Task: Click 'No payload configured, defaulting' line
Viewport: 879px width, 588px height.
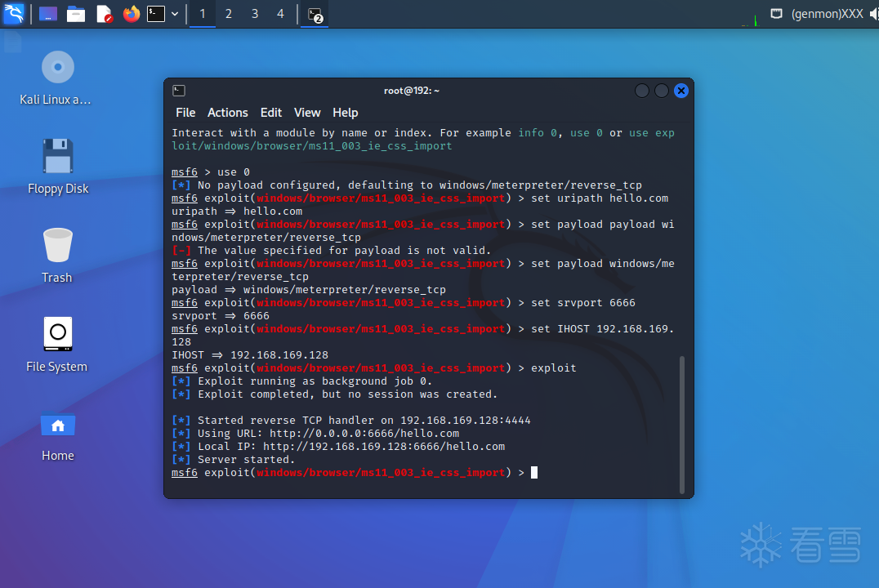Action: 407,185
